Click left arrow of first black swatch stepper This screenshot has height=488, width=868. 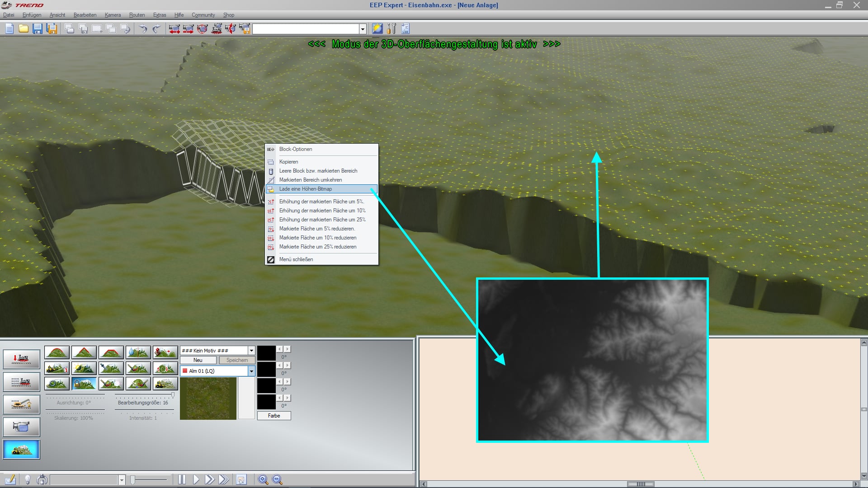[280, 349]
